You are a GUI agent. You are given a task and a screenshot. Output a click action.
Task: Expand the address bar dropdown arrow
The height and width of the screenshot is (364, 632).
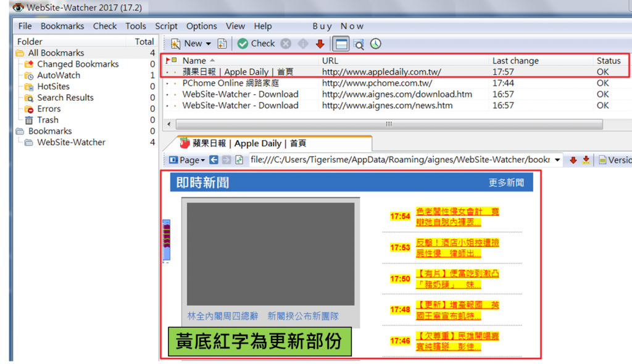(x=557, y=160)
